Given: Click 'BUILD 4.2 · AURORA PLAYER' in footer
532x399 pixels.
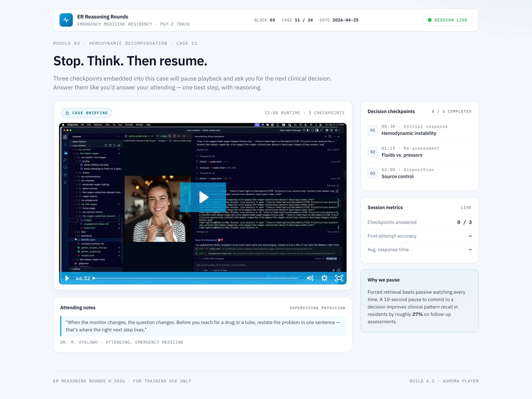Looking at the screenshot, I should pyautogui.click(x=444, y=381).
